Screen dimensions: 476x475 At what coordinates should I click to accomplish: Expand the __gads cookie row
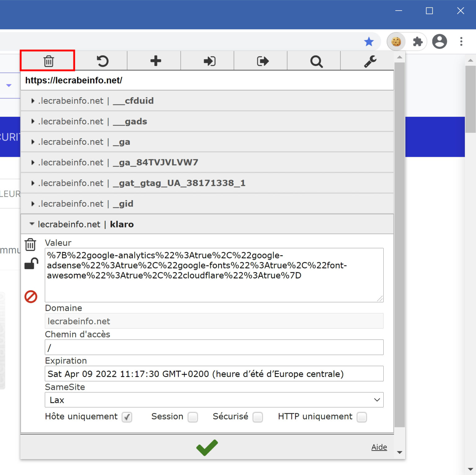[x=207, y=121]
